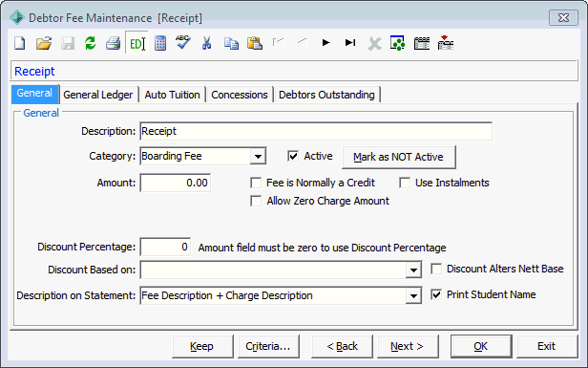The height and width of the screenshot is (368, 588).
Task: Confirm with the OK button
Action: point(481,346)
